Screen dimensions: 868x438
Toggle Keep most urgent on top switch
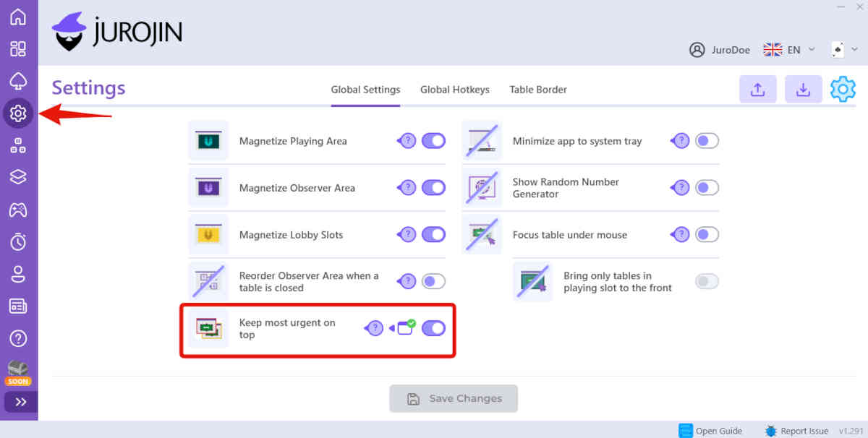pyautogui.click(x=433, y=328)
